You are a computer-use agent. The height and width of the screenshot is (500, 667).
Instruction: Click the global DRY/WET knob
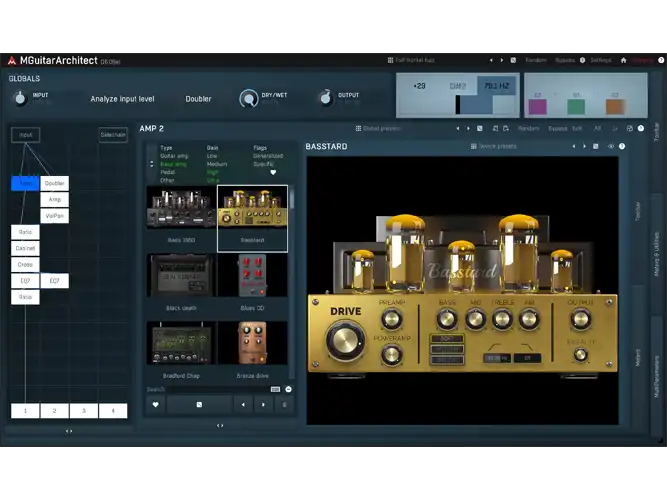(249, 99)
